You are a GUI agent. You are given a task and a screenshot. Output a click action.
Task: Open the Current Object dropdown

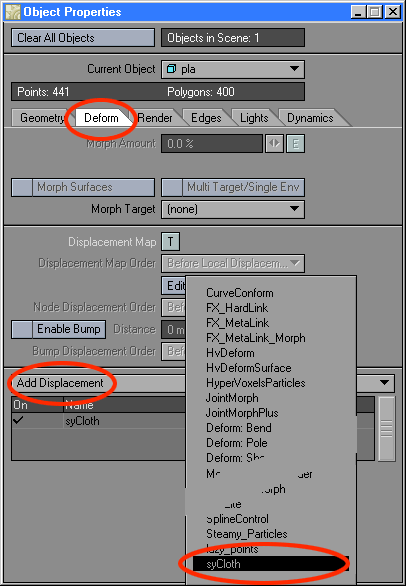(x=233, y=70)
